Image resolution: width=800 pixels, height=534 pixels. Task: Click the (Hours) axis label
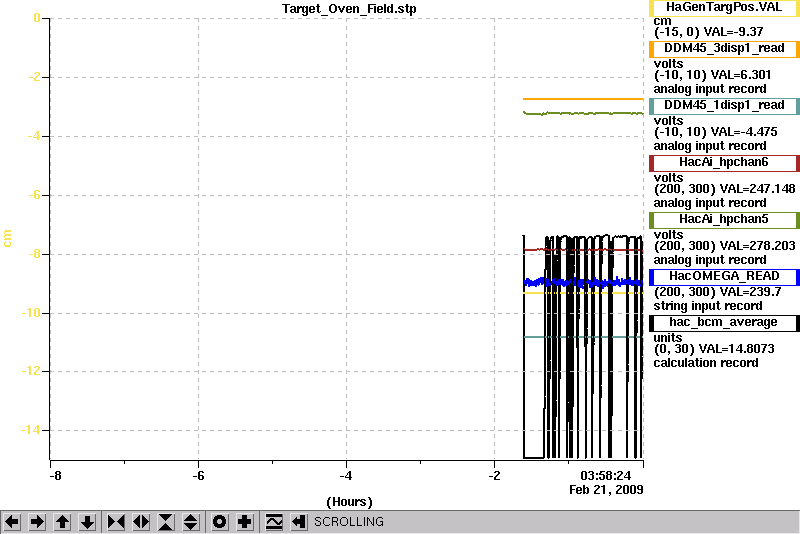click(349, 502)
